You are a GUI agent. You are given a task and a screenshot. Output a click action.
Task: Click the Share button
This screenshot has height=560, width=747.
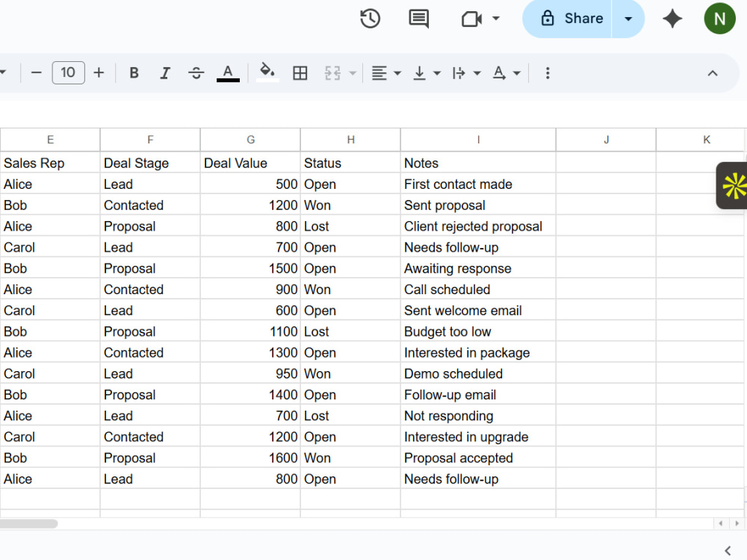point(572,19)
